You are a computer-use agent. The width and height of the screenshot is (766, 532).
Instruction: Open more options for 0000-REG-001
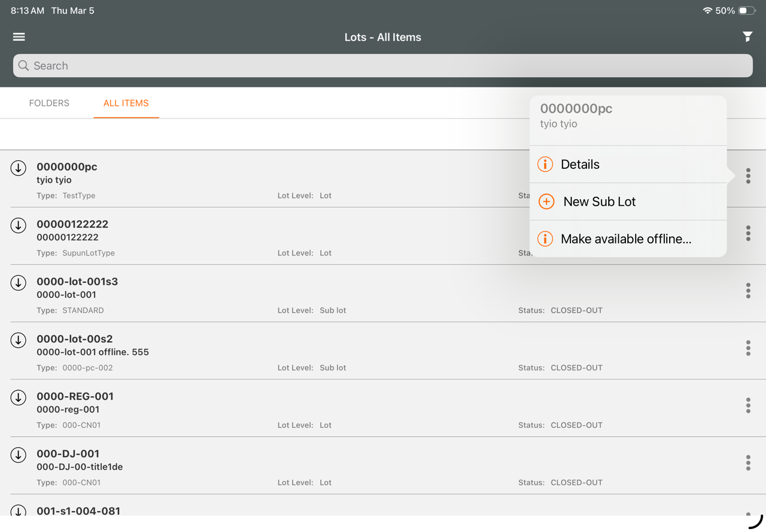tap(748, 406)
